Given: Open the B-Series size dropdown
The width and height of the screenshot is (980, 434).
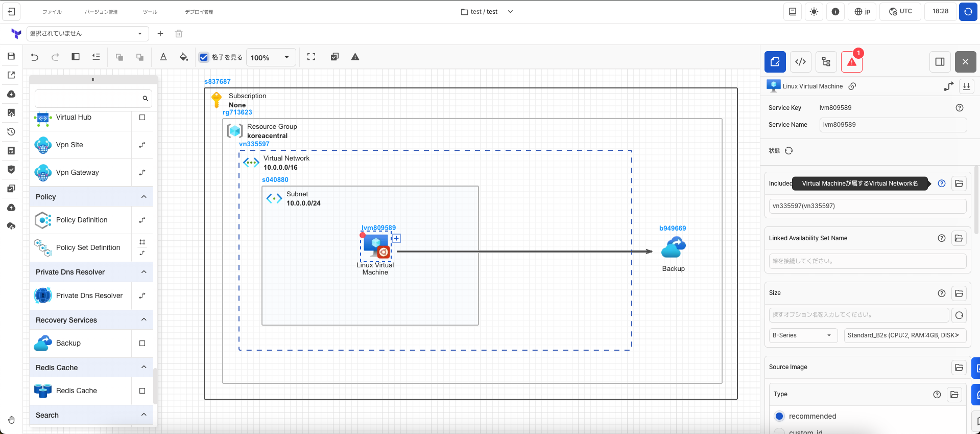Looking at the screenshot, I should [x=803, y=335].
